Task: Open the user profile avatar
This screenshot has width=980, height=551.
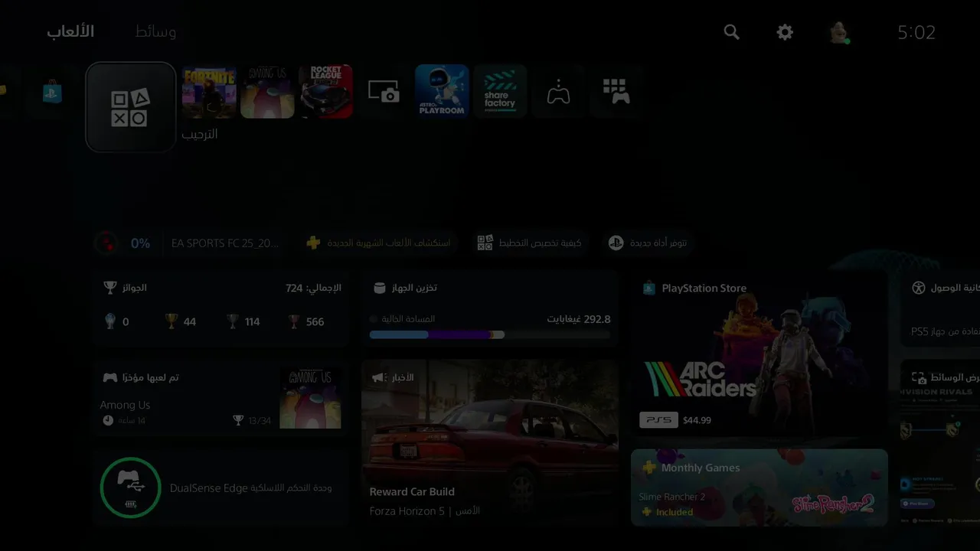Action: tap(839, 32)
